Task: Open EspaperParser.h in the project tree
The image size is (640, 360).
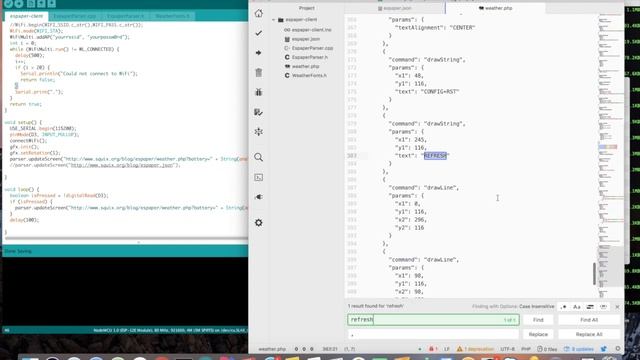Action: 306,58
